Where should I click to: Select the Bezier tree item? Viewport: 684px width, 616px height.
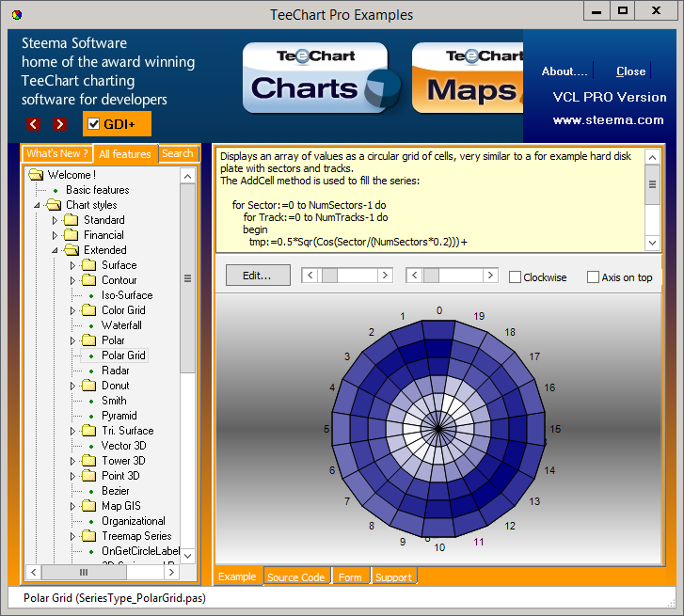[115, 491]
